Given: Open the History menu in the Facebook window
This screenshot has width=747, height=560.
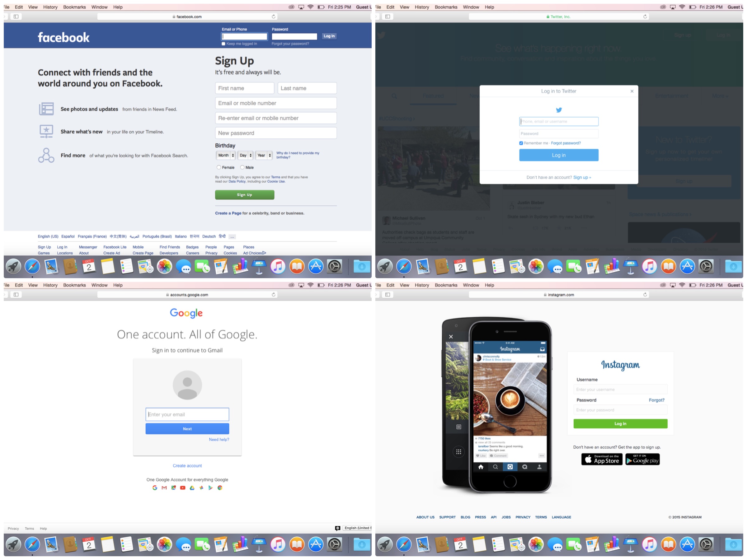Looking at the screenshot, I should click(x=50, y=7).
